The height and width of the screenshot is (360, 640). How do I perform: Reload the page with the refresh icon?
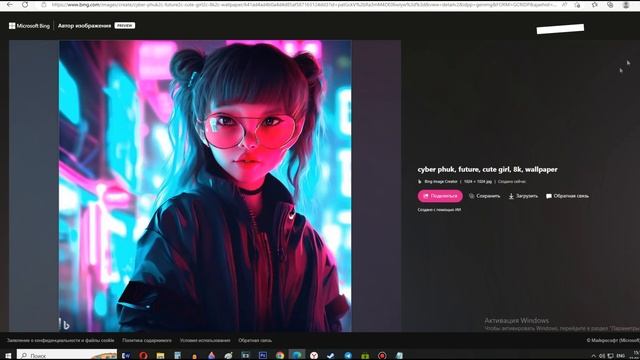[25, 4]
